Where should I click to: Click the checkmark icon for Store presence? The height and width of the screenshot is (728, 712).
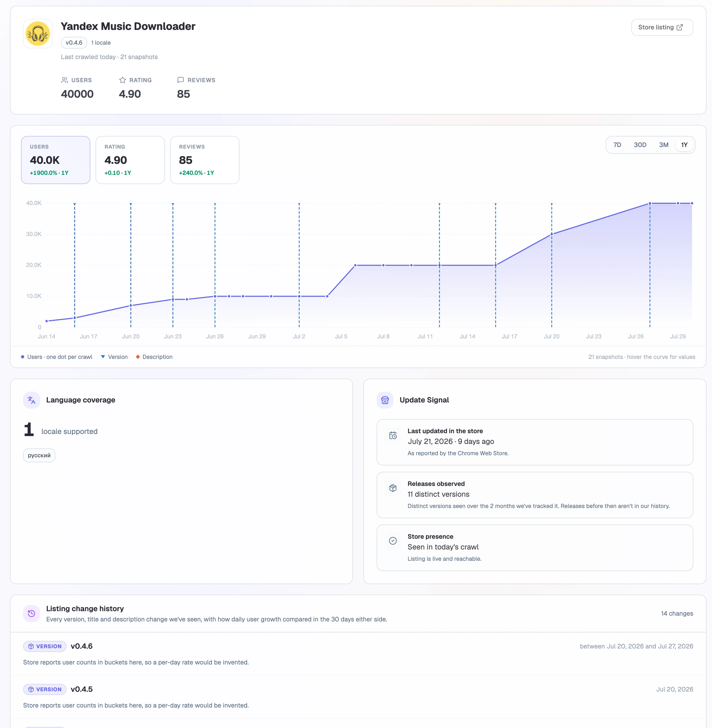[393, 541]
